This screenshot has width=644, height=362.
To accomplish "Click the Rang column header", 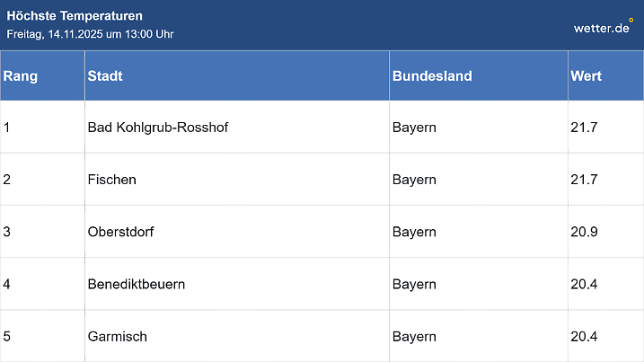I will pyautogui.click(x=21, y=76).
